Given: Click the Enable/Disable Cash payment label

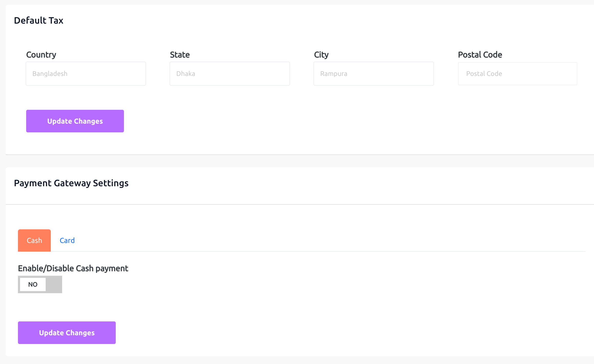Looking at the screenshot, I should pyautogui.click(x=73, y=268).
